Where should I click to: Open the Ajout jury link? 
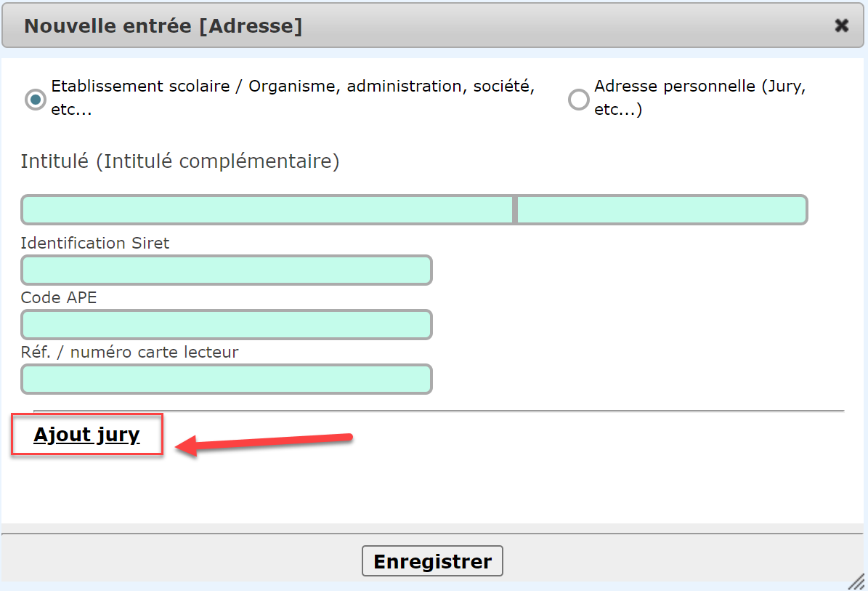pyautogui.click(x=87, y=435)
